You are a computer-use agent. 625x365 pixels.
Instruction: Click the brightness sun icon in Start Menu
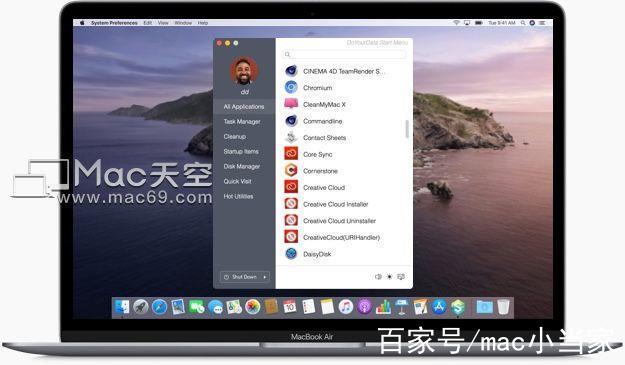[x=389, y=277]
